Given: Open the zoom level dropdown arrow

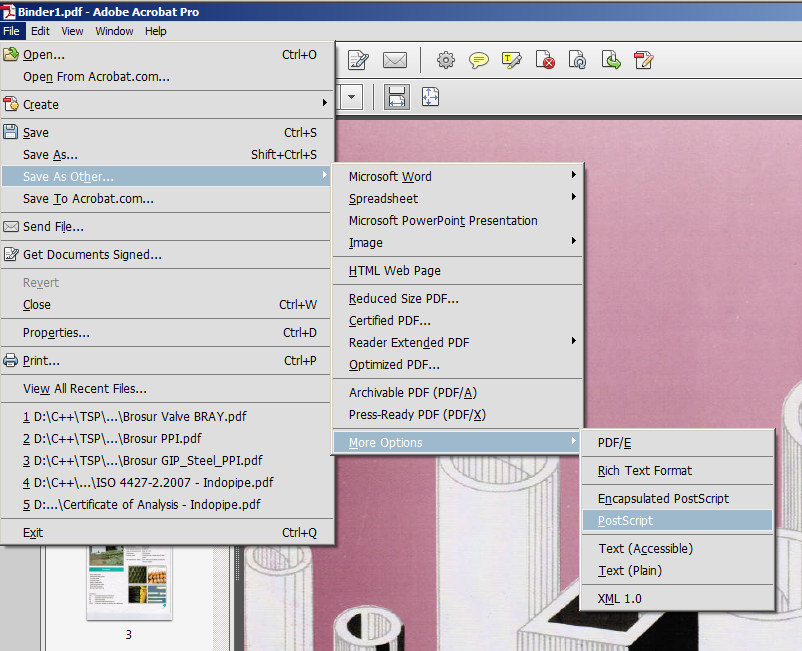Looking at the screenshot, I should 351,97.
